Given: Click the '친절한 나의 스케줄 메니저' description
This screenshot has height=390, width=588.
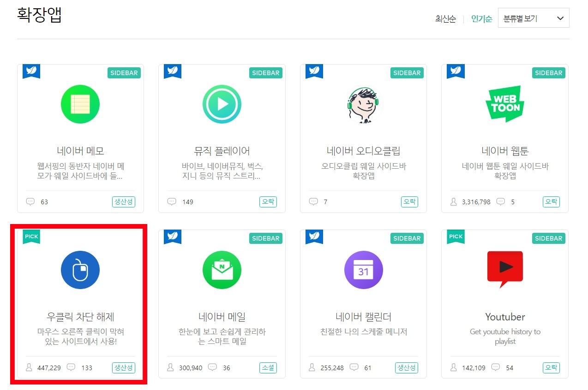Looking at the screenshot, I should [x=363, y=332].
